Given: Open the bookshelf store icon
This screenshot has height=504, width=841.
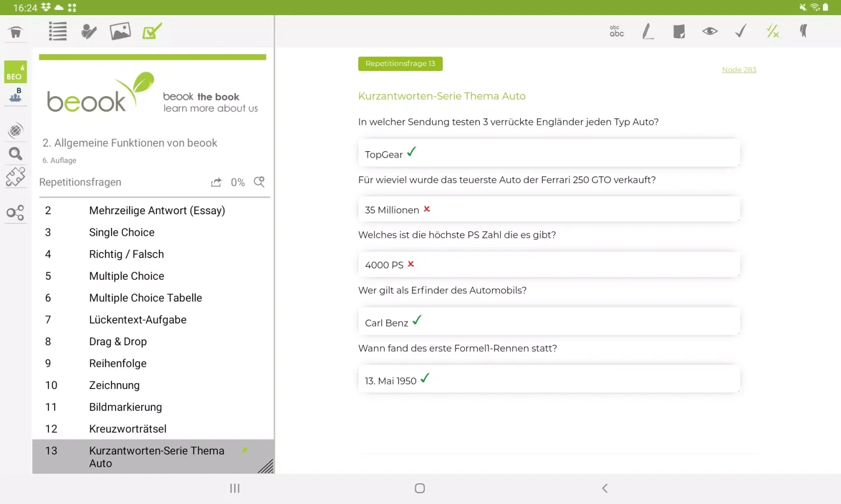Looking at the screenshot, I should coord(16,32).
